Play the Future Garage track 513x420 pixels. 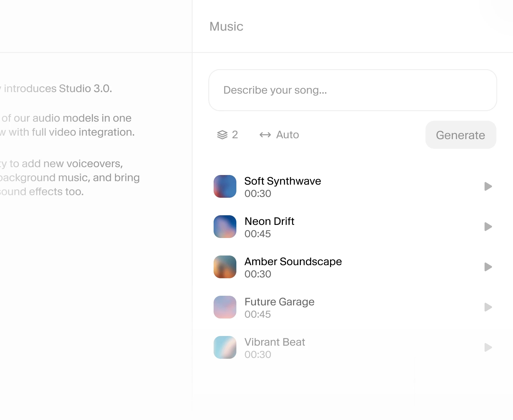pos(488,307)
